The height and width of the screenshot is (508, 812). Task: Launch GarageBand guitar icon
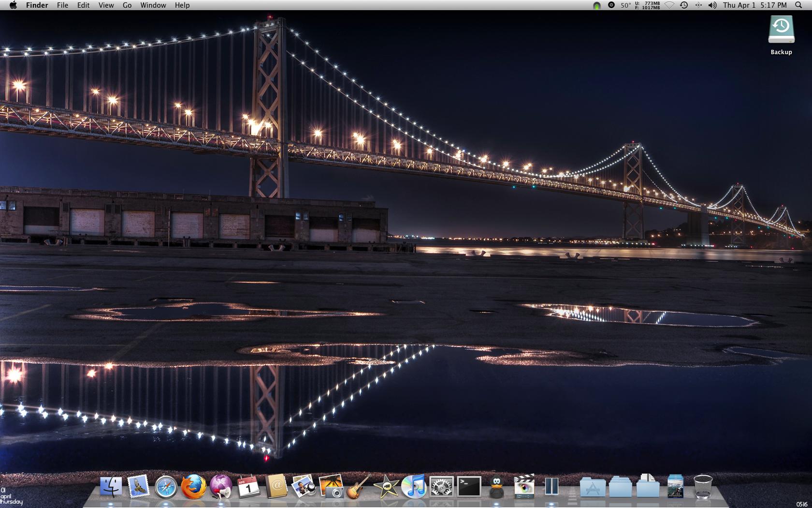(x=359, y=486)
